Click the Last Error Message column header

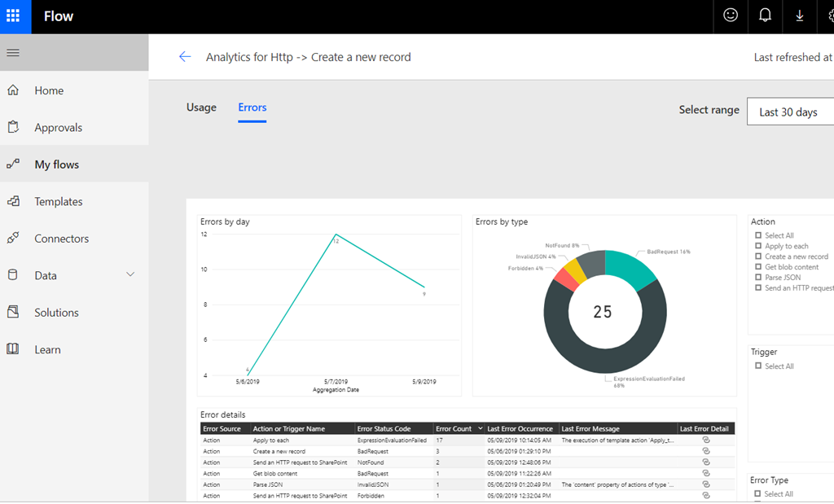tap(590, 428)
